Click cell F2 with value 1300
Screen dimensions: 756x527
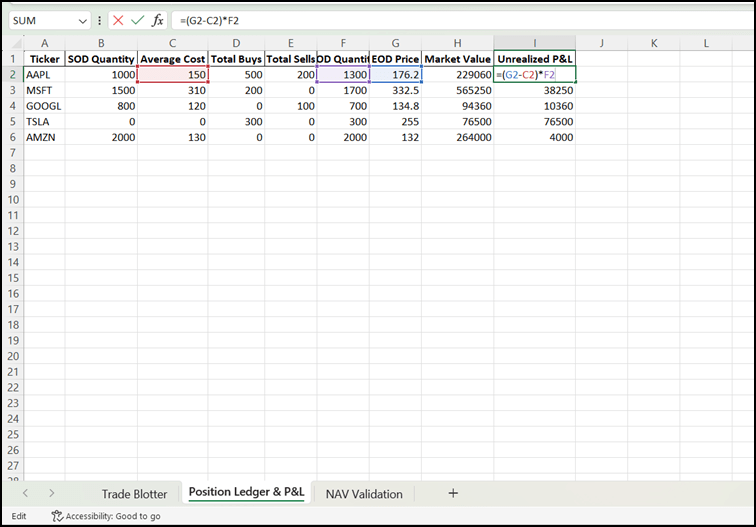tap(343, 75)
